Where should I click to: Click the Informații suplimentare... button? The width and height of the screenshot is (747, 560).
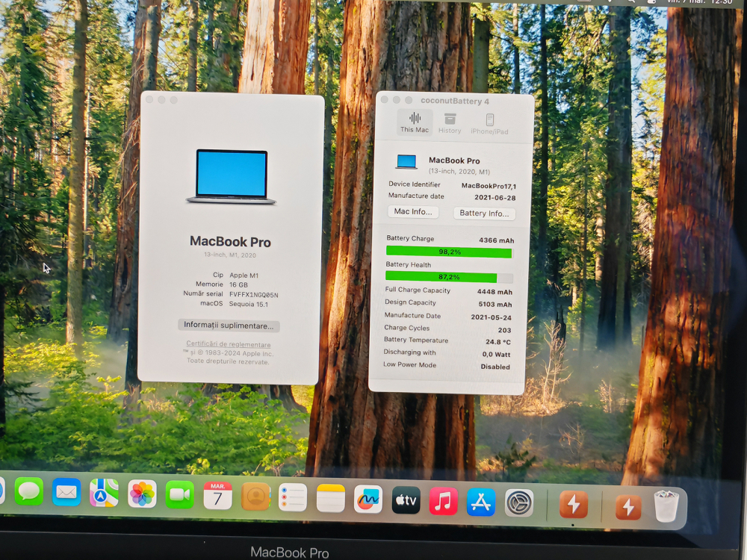point(229,326)
